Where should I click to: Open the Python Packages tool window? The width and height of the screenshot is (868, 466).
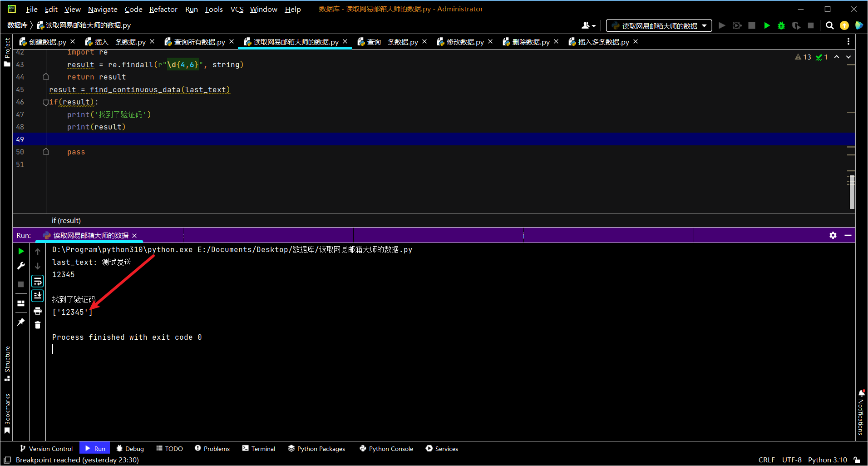pyautogui.click(x=316, y=449)
